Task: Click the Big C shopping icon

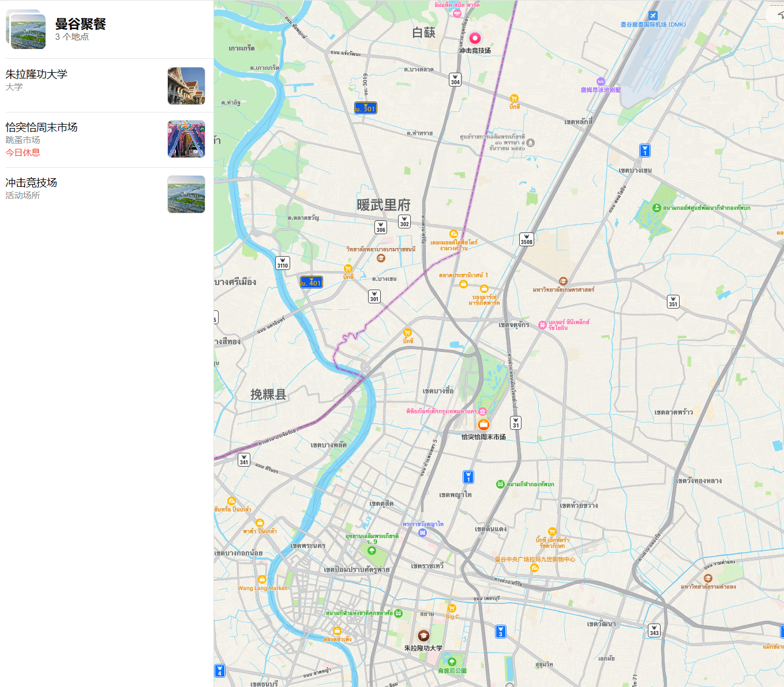Action: tap(452, 608)
